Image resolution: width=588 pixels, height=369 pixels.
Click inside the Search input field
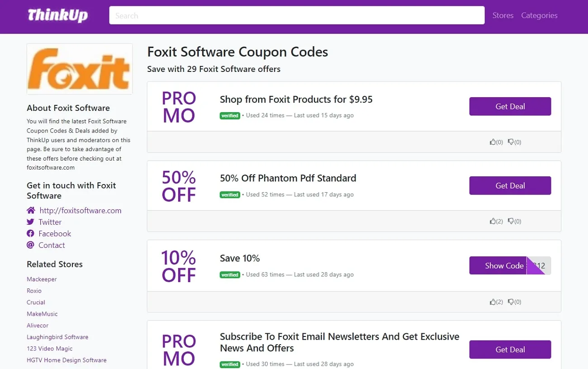(x=296, y=15)
